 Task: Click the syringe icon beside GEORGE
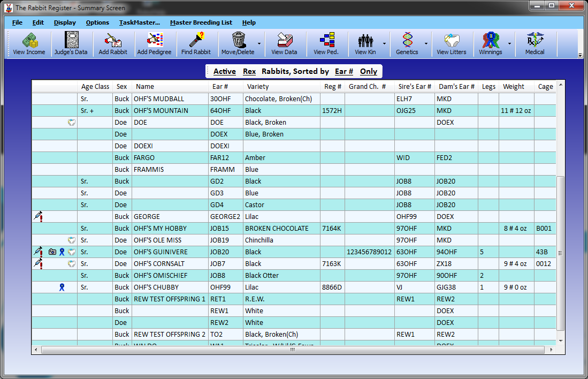tap(37, 216)
